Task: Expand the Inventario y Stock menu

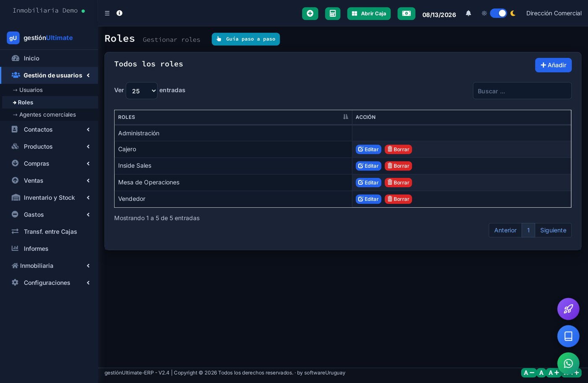Action: pyautogui.click(x=50, y=198)
